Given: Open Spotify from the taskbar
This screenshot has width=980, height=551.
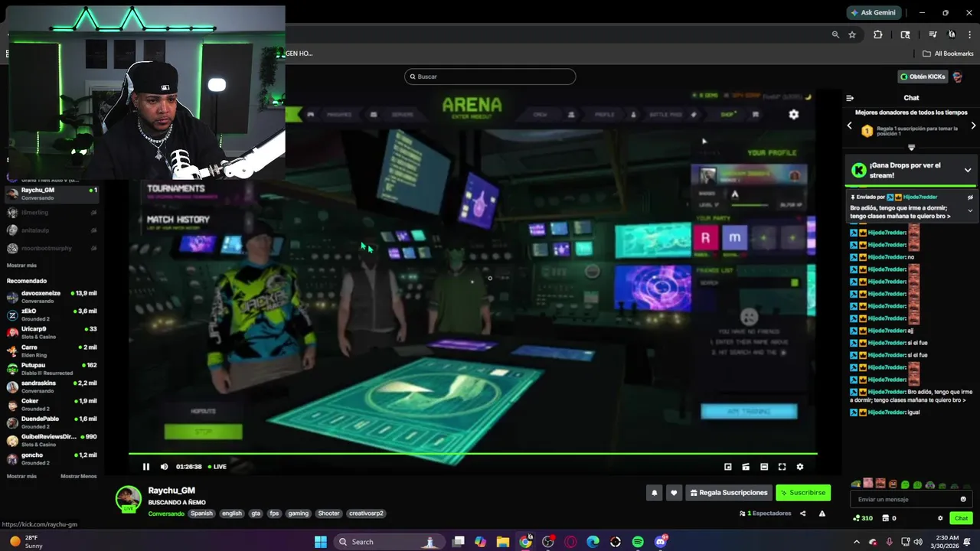Looking at the screenshot, I should [x=638, y=542].
